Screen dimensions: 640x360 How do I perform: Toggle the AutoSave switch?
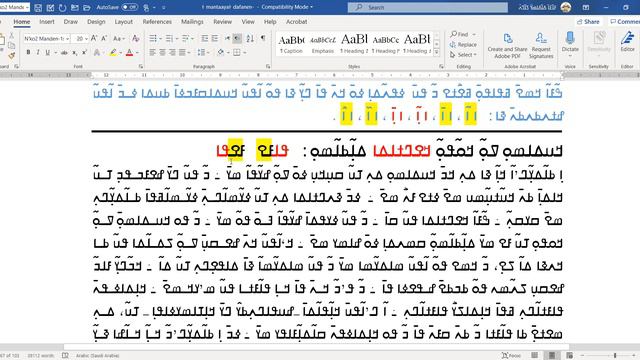click(129, 7)
